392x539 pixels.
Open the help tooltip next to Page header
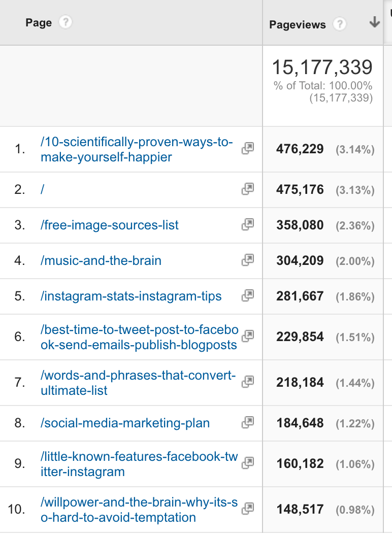click(65, 22)
